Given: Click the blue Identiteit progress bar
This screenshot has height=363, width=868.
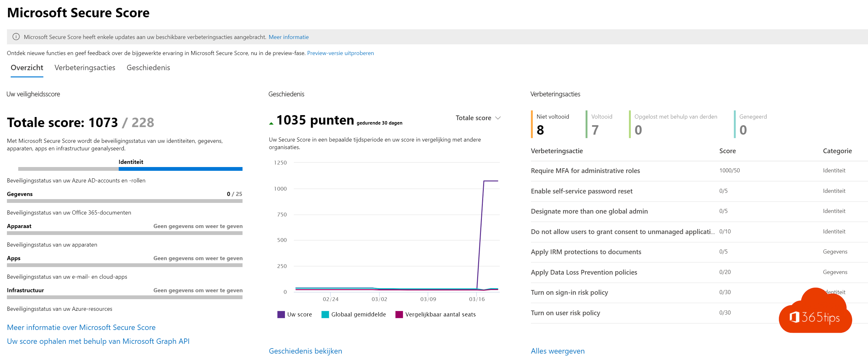Looking at the screenshot, I should [x=180, y=169].
